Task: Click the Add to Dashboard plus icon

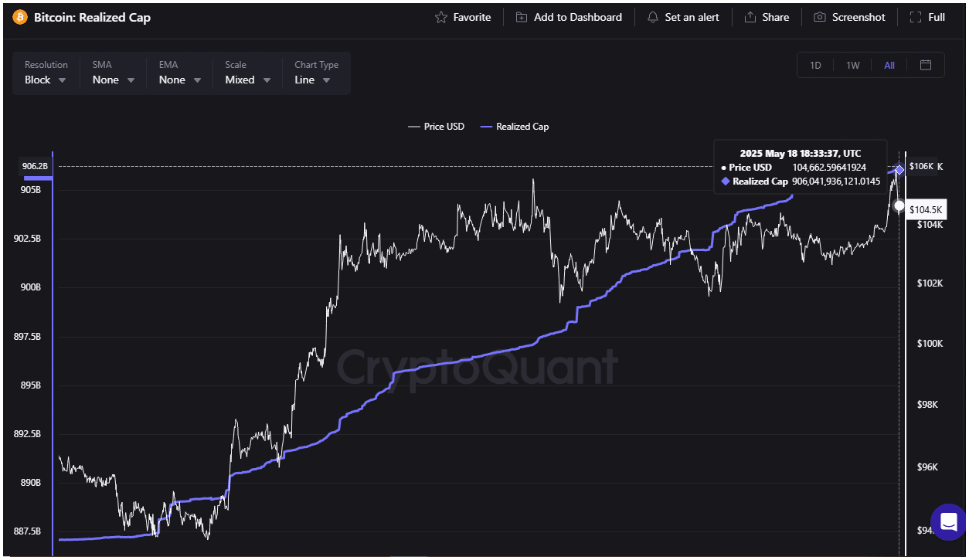Action: [x=522, y=17]
